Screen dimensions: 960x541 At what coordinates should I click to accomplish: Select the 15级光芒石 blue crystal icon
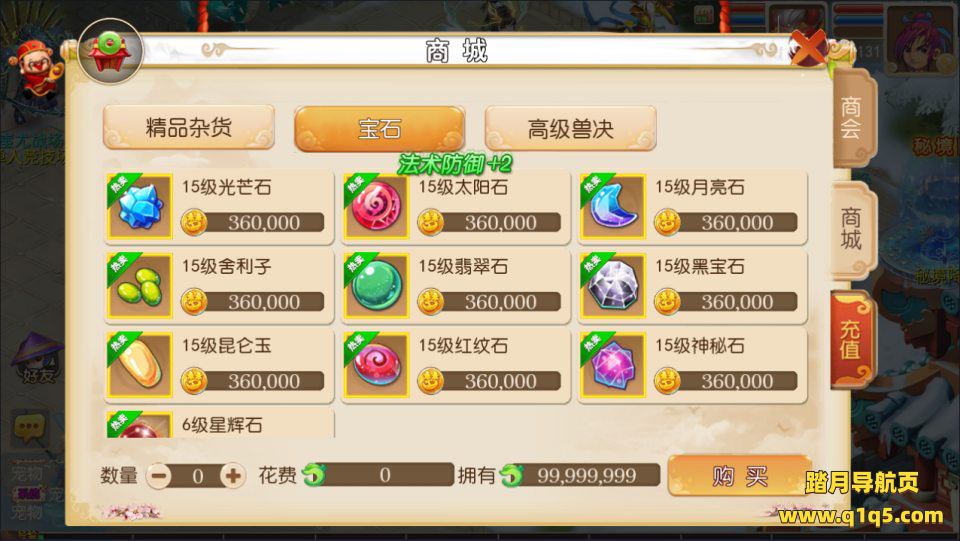(x=140, y=206)
